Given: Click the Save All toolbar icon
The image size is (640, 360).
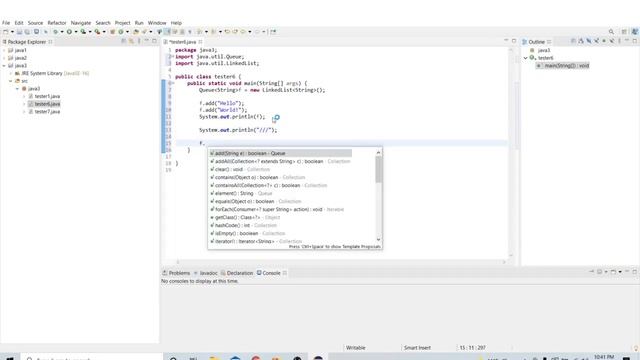Looking at the screenshot, I should (x=27, y=32).
